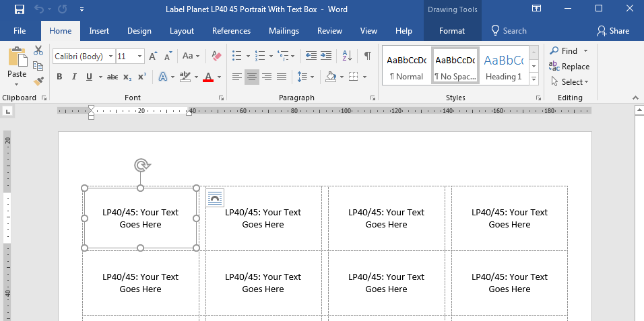Save the document using the Save icon
The height and width of the screenshot is (321, 644).
(20, 9)
